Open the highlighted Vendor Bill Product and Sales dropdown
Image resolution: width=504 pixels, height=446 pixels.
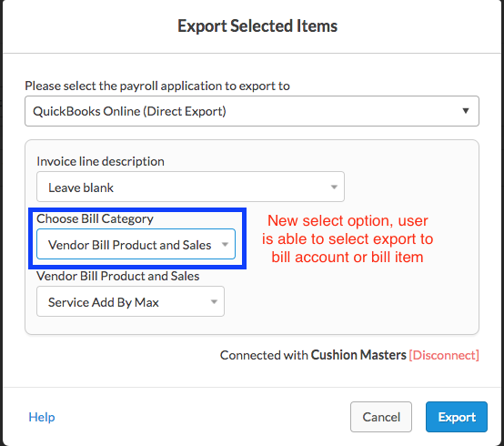coord(136,244)
